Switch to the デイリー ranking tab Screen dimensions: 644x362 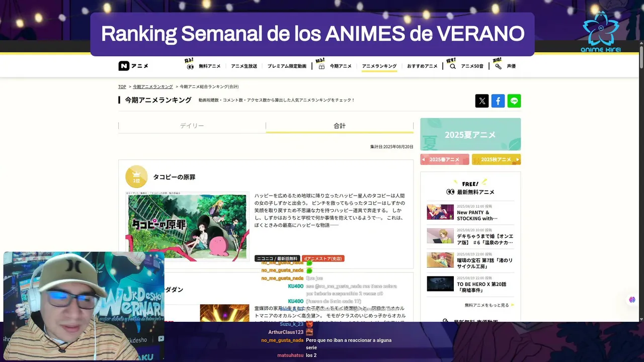click(192, 126)
